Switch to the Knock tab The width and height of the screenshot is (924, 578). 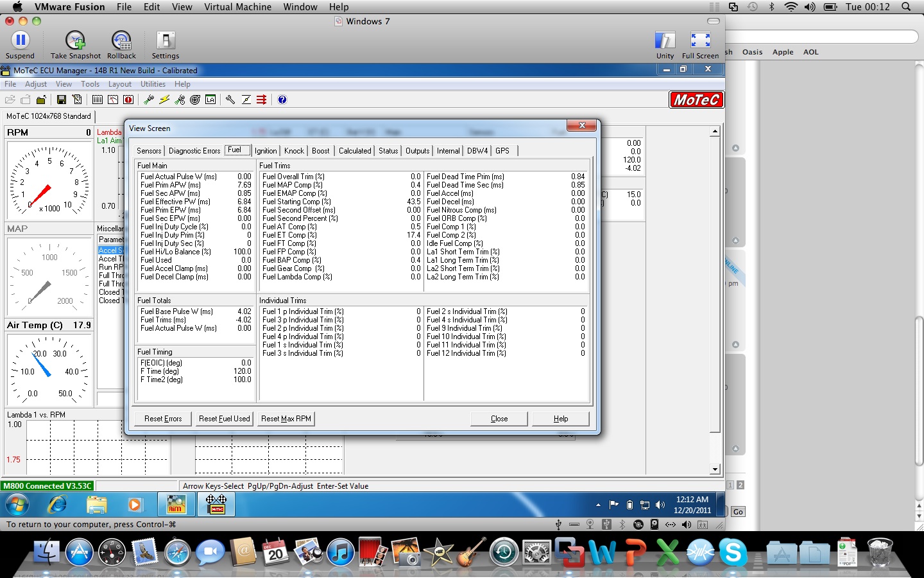[294, 150]
